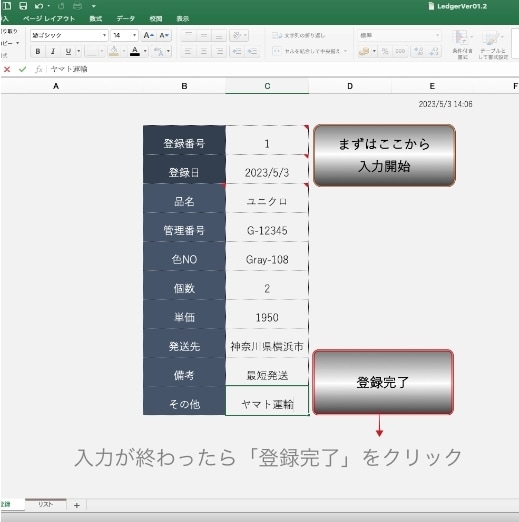Viewport: 519px width, 522px height.
Task: Add a new sheet with the plus button
Action: coord(77,505)
